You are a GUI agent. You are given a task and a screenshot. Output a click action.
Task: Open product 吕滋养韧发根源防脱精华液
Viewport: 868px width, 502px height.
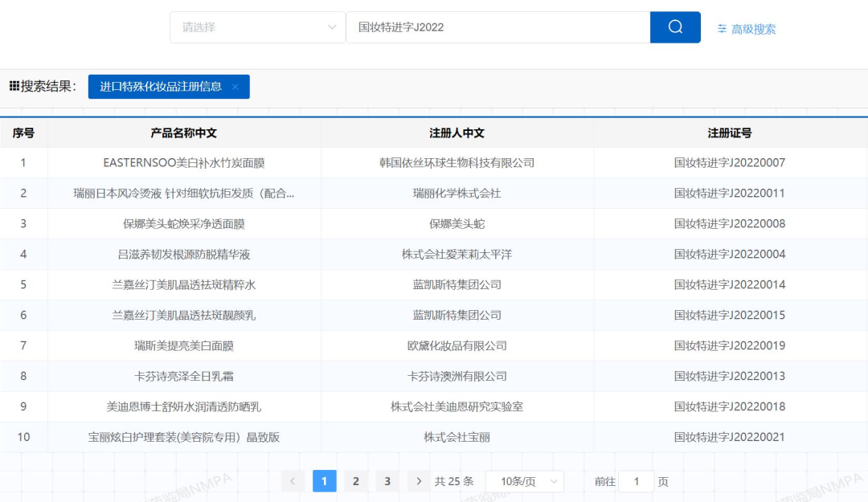[184, 254]
